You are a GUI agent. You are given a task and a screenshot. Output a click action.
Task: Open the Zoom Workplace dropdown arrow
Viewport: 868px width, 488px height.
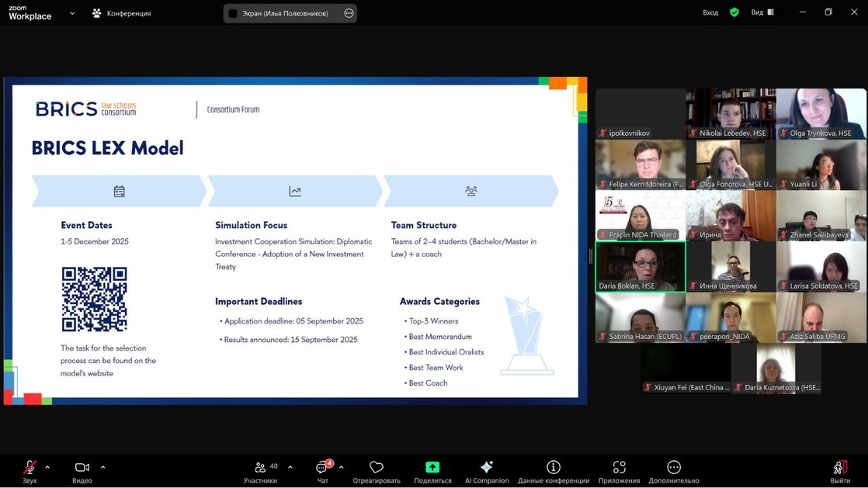tap(72, 13)
